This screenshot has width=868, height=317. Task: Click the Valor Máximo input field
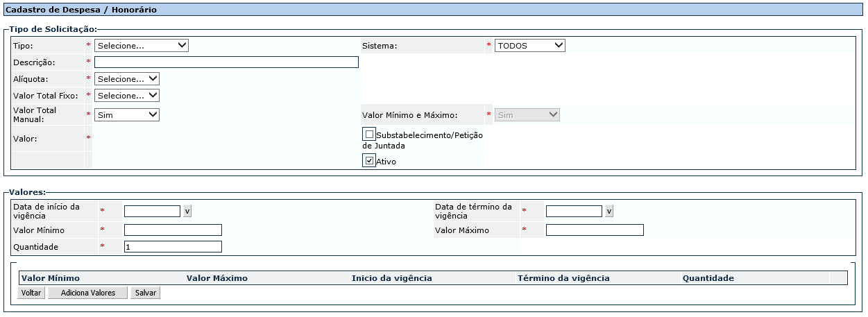click(595, 230)
